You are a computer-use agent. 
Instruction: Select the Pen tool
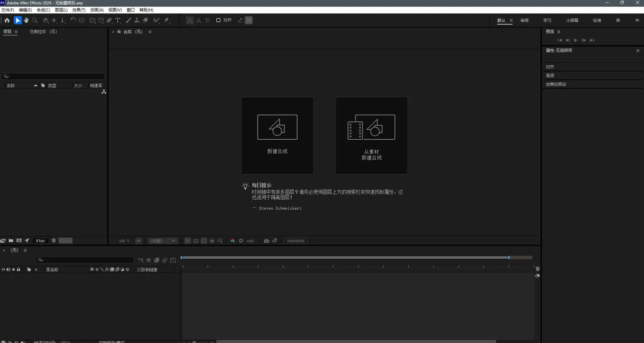(x=109, y=20)
